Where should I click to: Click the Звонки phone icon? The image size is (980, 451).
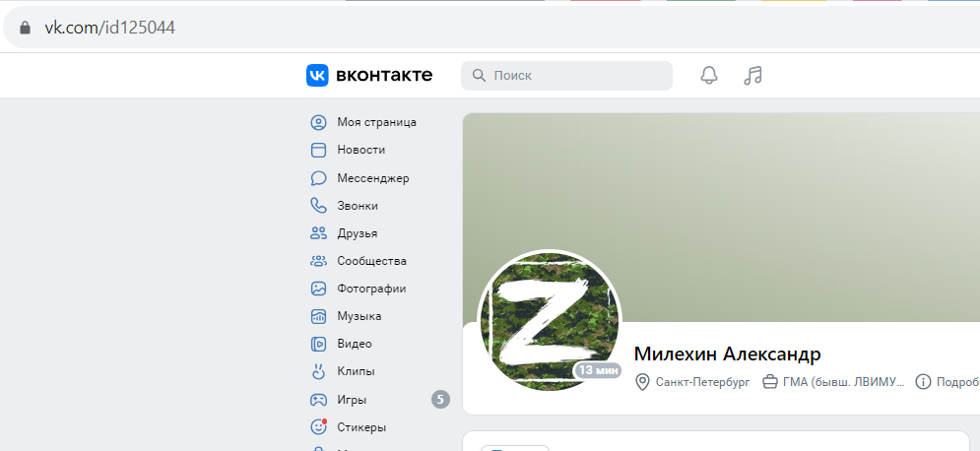[x=319, y=206]
